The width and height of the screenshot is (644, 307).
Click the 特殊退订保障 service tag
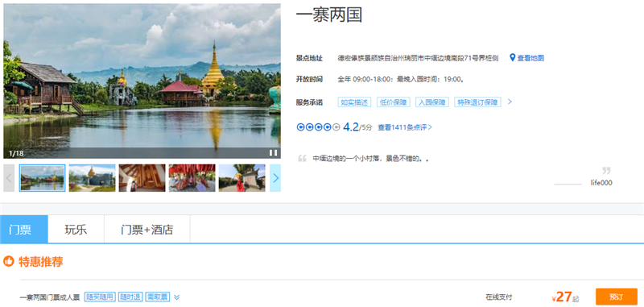[477, 102]
